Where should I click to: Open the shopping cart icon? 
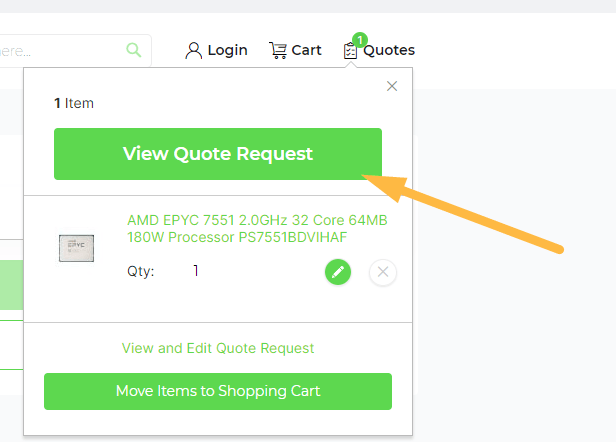[278, 50]
